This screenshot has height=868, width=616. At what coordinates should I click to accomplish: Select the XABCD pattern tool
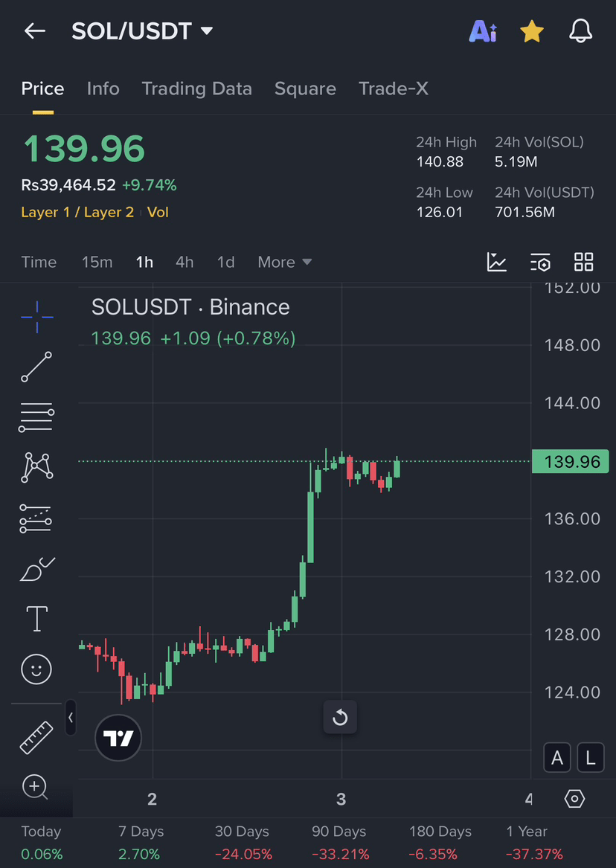tap(36, 467)
